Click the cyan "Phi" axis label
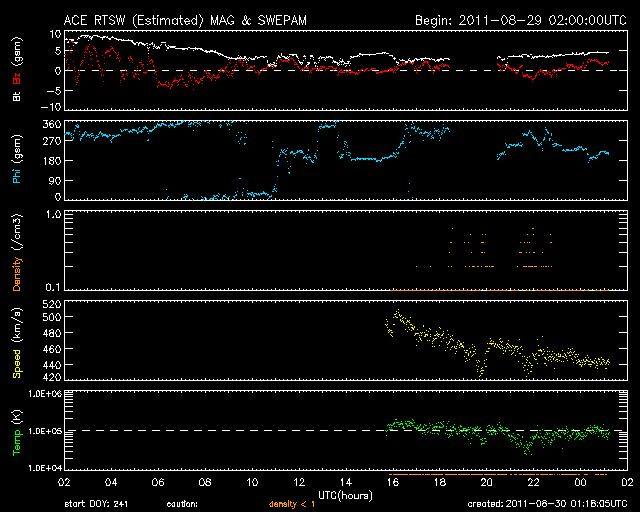The height and width of the screenshot is (512, 640). pyautogui.click(x=17, y=175)
